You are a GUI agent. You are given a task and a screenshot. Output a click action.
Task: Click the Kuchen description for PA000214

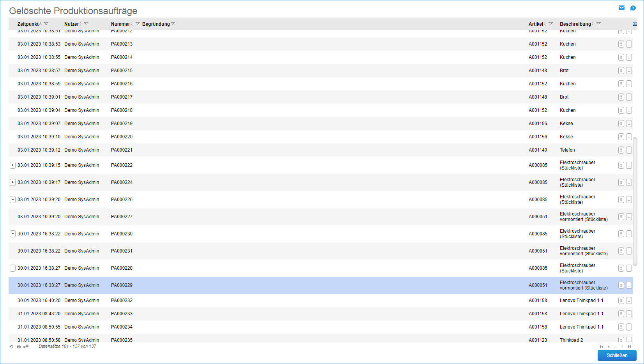point(568,57)
